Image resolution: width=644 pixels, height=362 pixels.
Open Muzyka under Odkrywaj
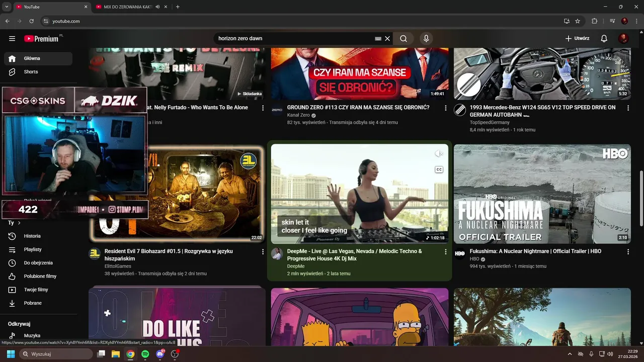coord(38,335)
